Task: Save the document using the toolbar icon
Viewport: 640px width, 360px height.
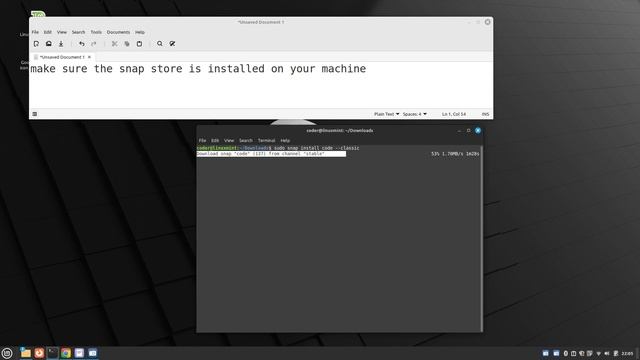Action: tap(61, 44)
